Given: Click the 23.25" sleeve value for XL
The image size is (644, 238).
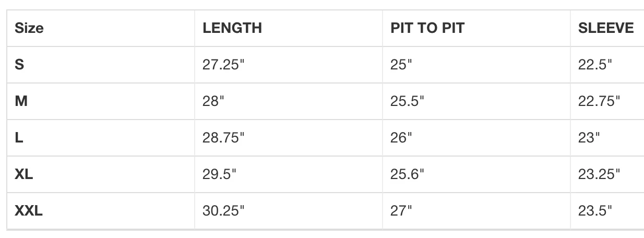Looking at the screenshot, I should coord(599,174).
